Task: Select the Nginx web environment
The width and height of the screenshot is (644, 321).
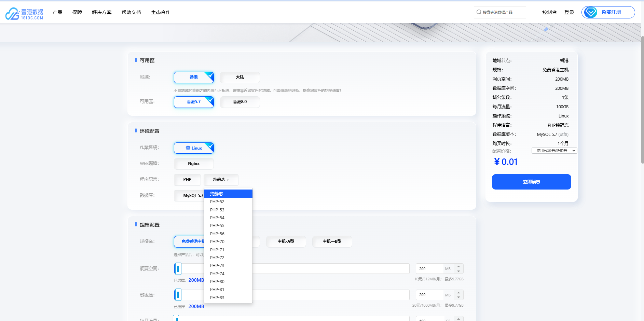Action: (194, 164)
